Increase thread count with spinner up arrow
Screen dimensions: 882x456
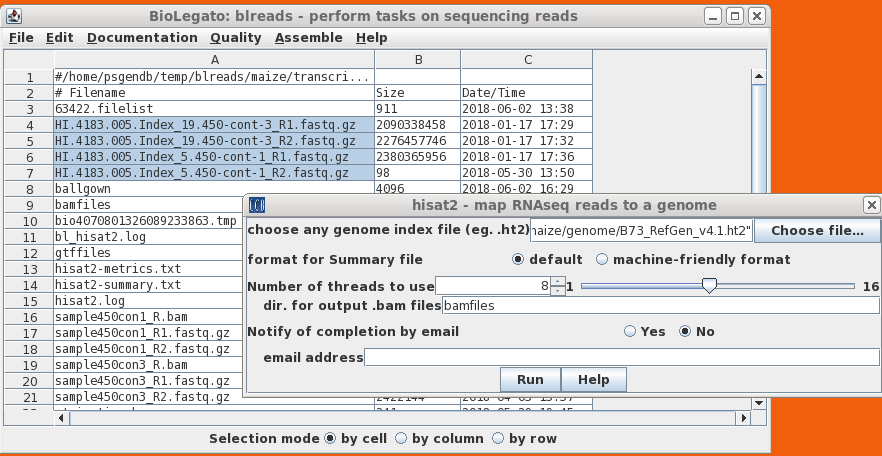(x=558, y=281)
